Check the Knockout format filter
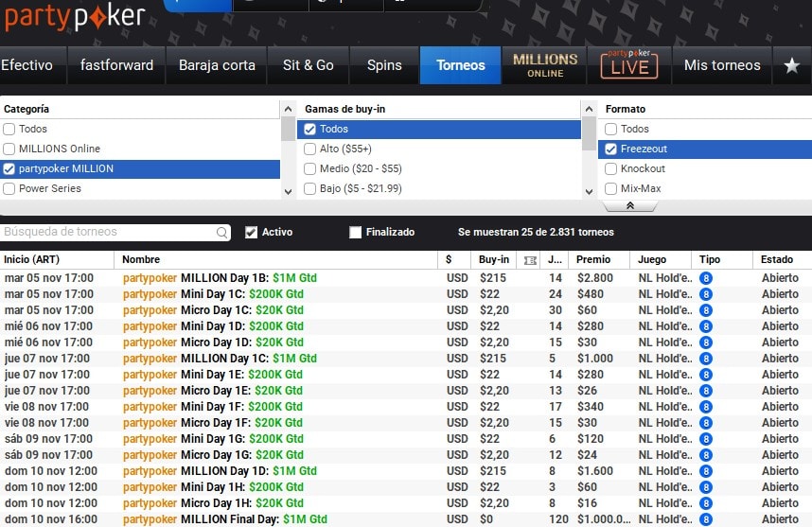Image resolution: width=812 pixels, height=527 pixels. tap(610, 168)
